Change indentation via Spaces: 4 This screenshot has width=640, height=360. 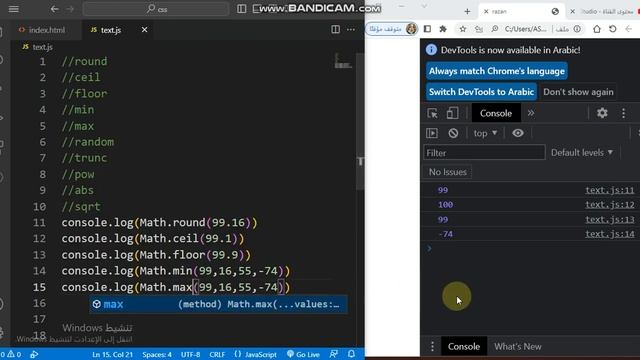click(x=157, y=354)
